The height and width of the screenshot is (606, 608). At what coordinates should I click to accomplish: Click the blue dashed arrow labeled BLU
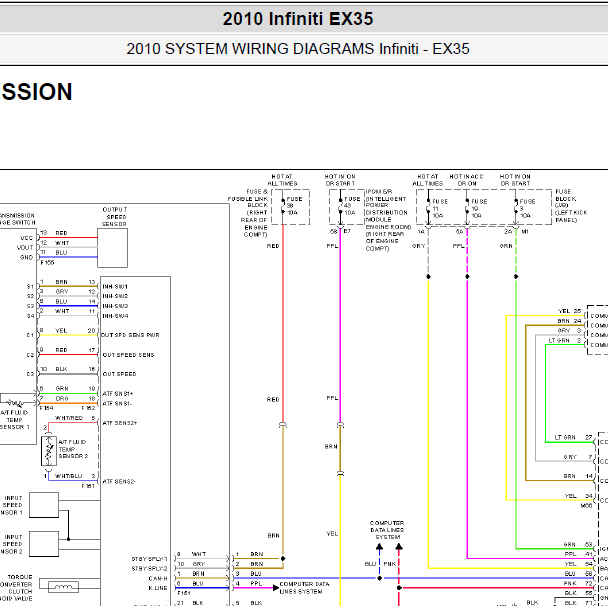379,561
